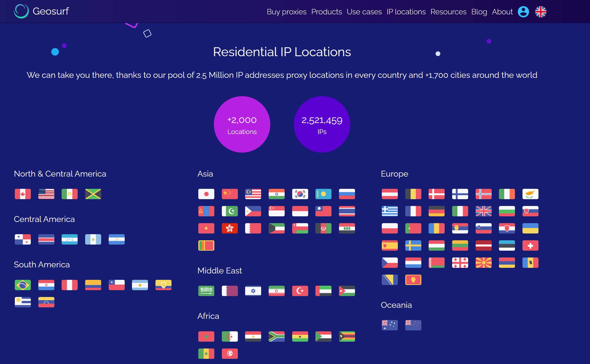
Task: Click the South Africa flag in the Africa section
Action: pos(276,336)
